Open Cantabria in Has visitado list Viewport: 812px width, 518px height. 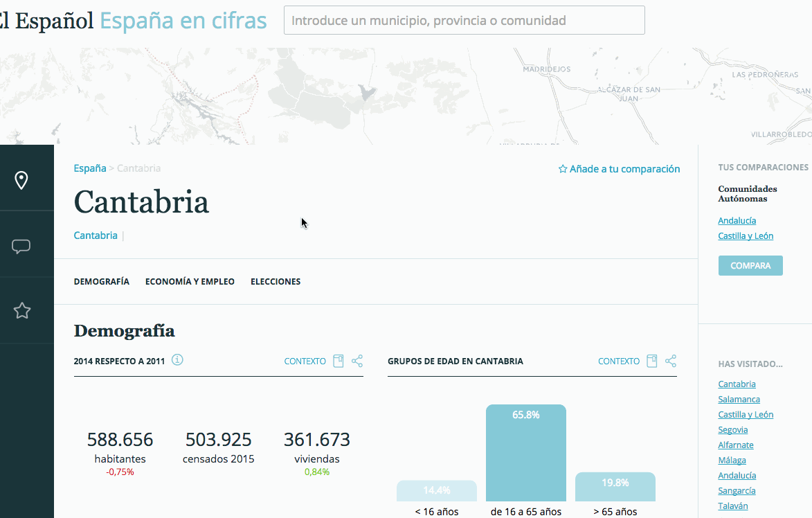(737, 384)
